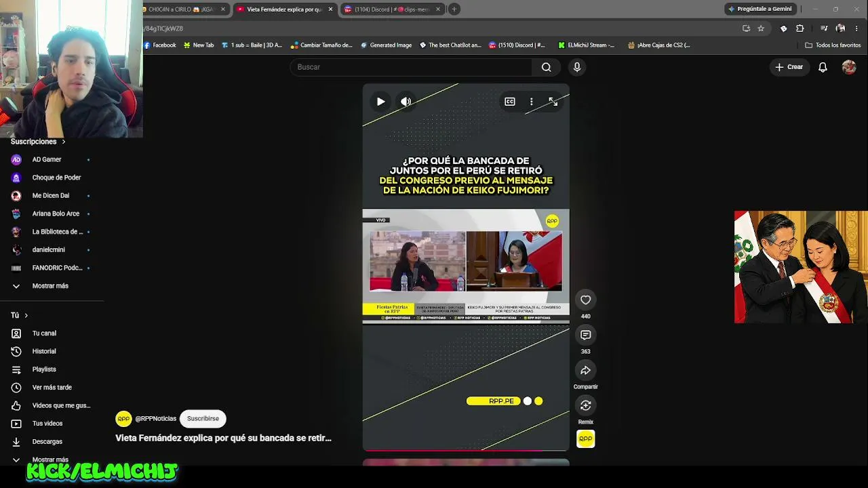Click Pregúntale a Gemini button
This screenshot has height=488, width=868.
[759, 9]
